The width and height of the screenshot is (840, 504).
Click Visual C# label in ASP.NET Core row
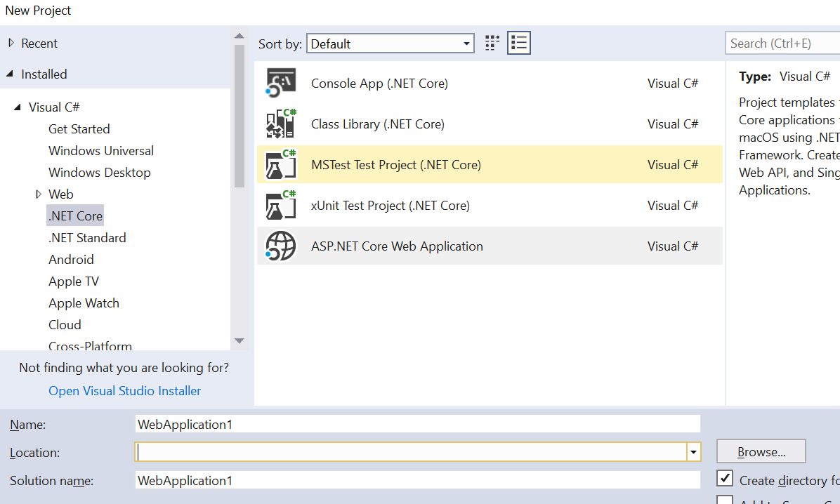coord(672,246)
